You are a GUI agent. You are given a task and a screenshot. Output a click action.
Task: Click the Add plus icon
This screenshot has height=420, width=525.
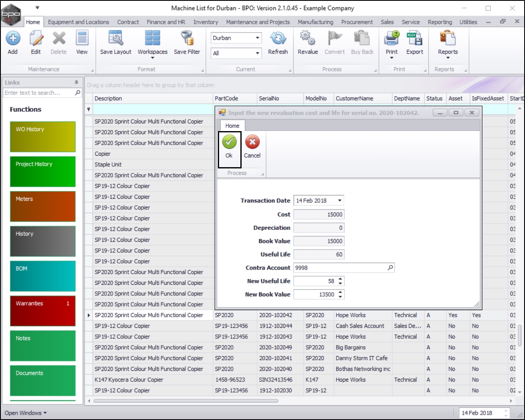(13, 39)
